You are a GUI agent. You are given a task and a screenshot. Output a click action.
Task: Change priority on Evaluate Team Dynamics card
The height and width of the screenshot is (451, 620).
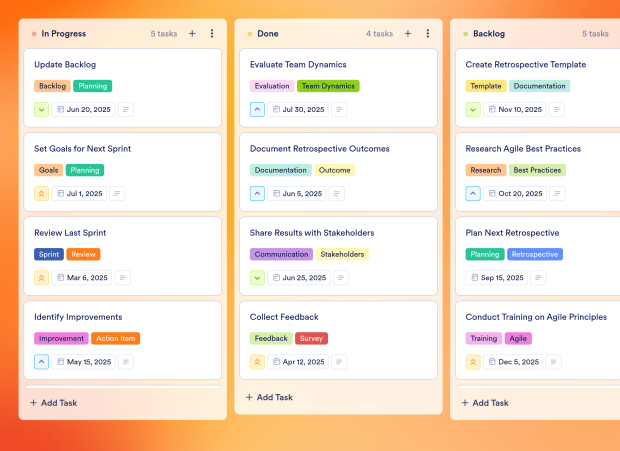point(258,109)
